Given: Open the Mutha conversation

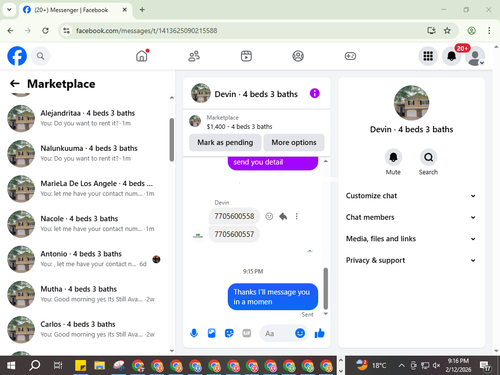Looking at the screenshot, I should (x=85, y=294).
